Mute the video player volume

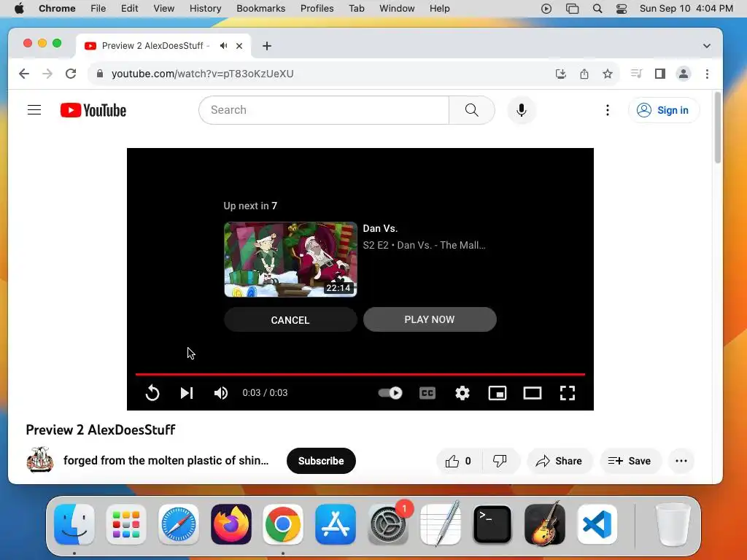pyautogui.click(x=220, y=393)
